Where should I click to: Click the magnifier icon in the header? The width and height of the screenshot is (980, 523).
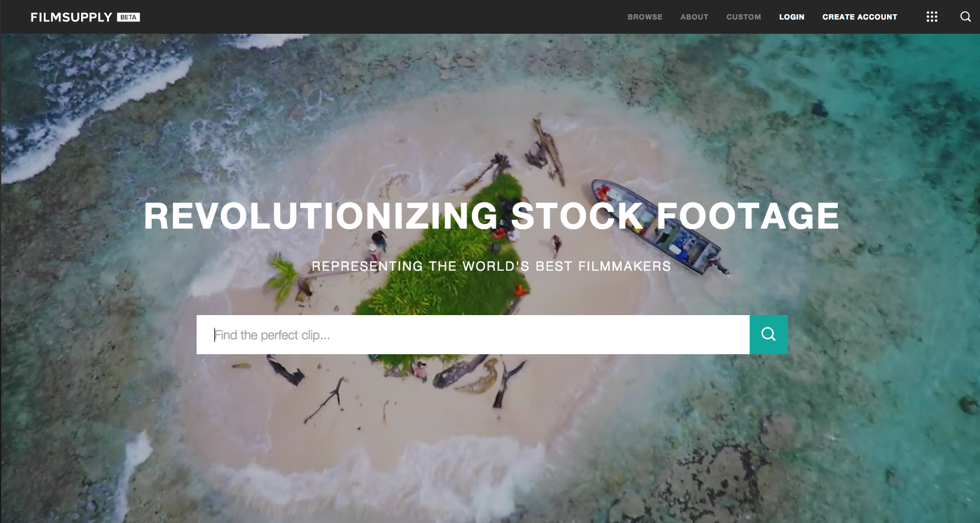(965, 17)
